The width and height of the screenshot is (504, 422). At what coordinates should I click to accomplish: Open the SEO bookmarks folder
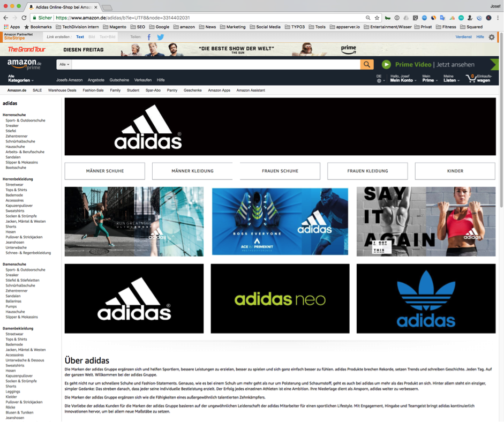tap(138, 27)
